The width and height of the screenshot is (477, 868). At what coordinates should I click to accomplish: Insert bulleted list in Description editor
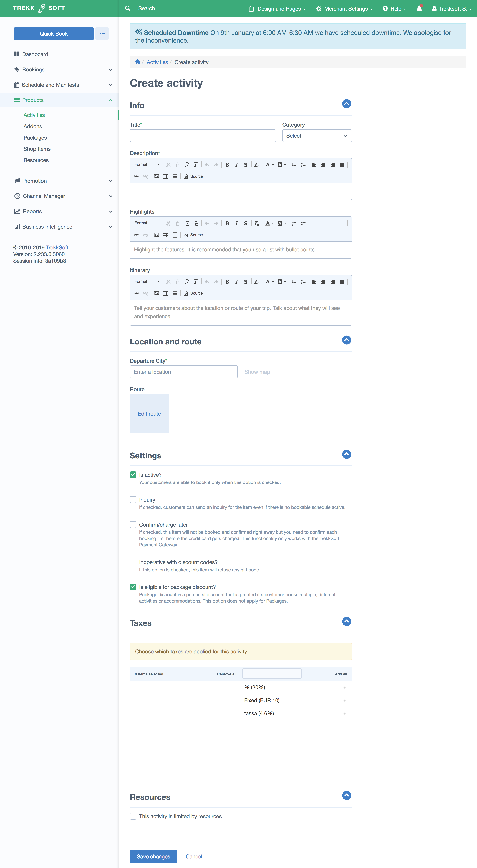click(x=303, y=165)
